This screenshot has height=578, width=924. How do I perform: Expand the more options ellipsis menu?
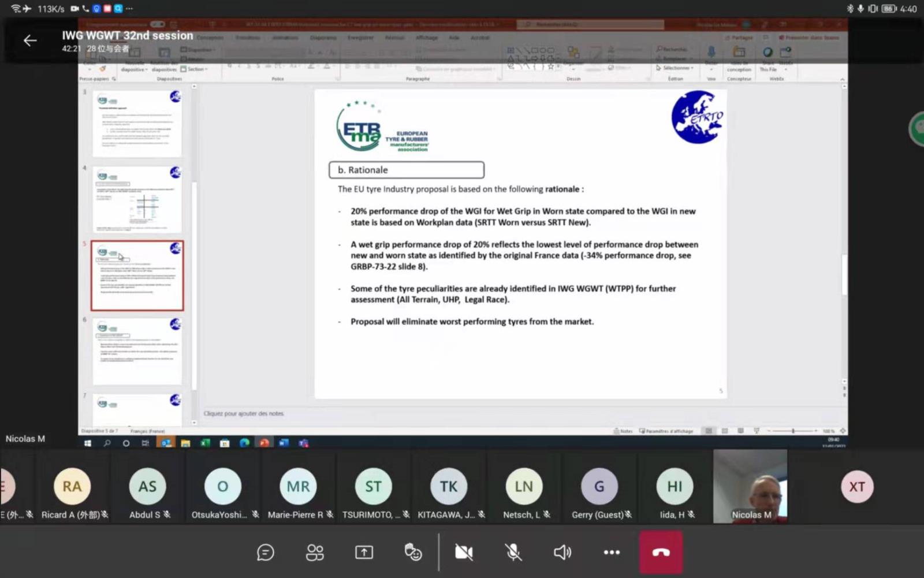coord(612,553)
